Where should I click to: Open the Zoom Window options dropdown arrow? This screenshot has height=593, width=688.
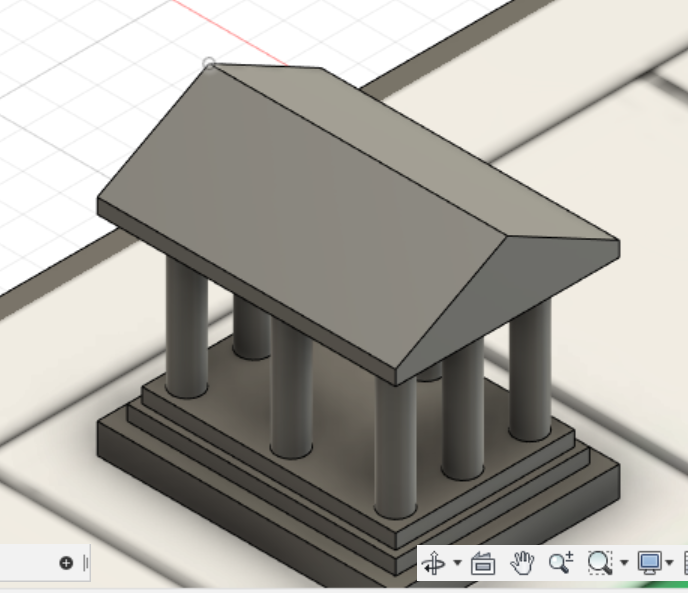(x=624, y=562)
